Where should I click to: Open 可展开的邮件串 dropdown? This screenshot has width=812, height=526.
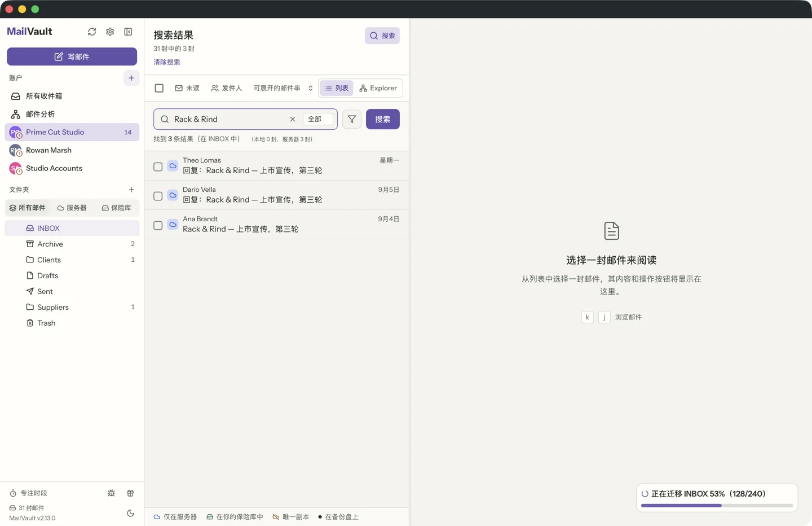283,88
